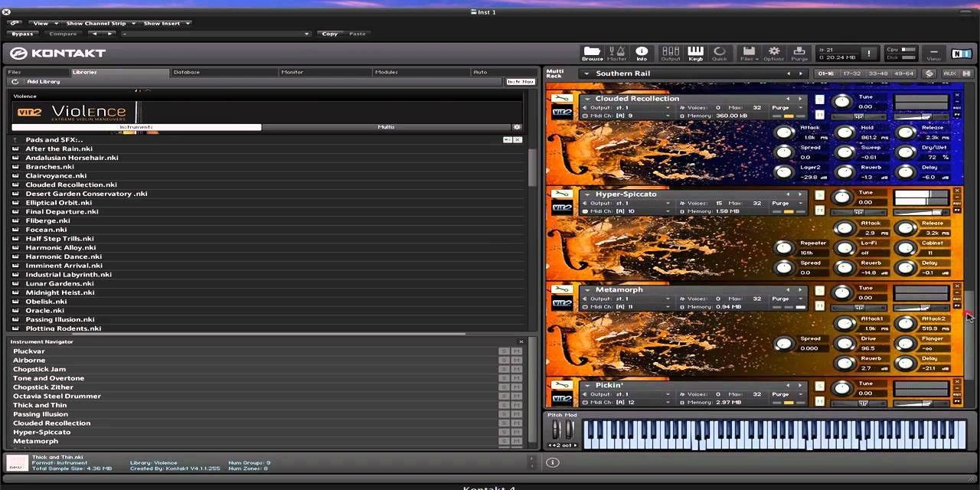The image size is (980, 490).
Task: Open the Violence library gear settings
Action: (x=517, y=127)
